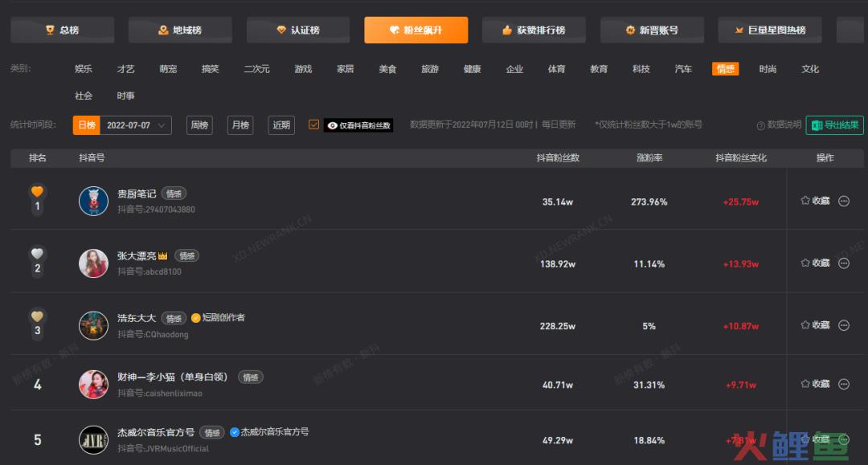Image resolution: width=868 pixels, height=465 pixels.
Task: Open the 获赞排行榜 likes ranking tab
Action: pyautogui.click(x=534, y=30)
